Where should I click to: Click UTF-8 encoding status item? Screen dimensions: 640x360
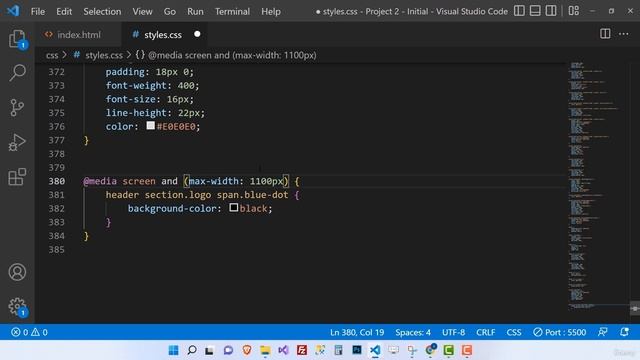pos(453,332)
